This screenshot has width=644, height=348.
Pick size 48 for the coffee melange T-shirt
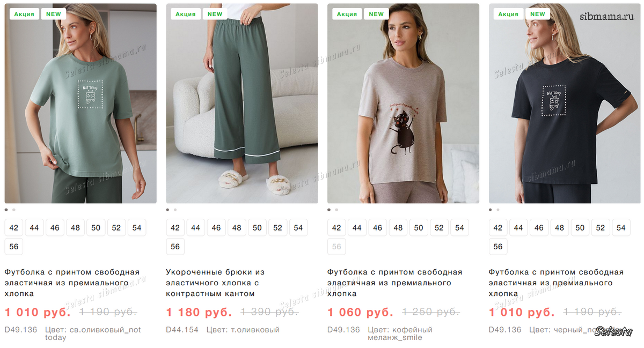[398, 227]
